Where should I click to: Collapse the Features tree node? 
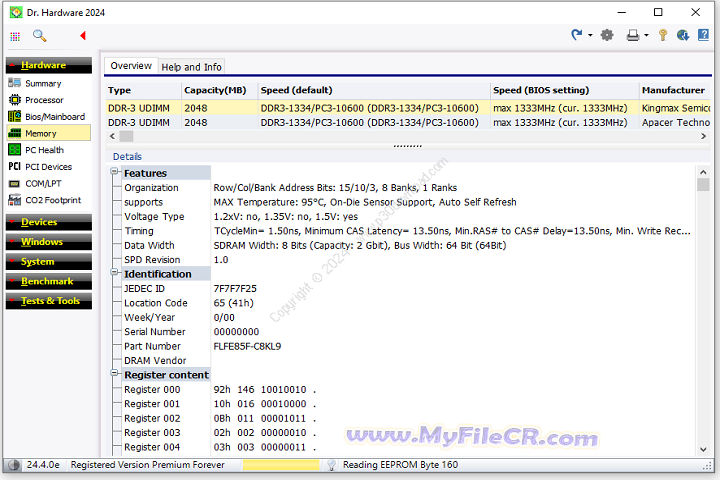(x=114, y=172)
